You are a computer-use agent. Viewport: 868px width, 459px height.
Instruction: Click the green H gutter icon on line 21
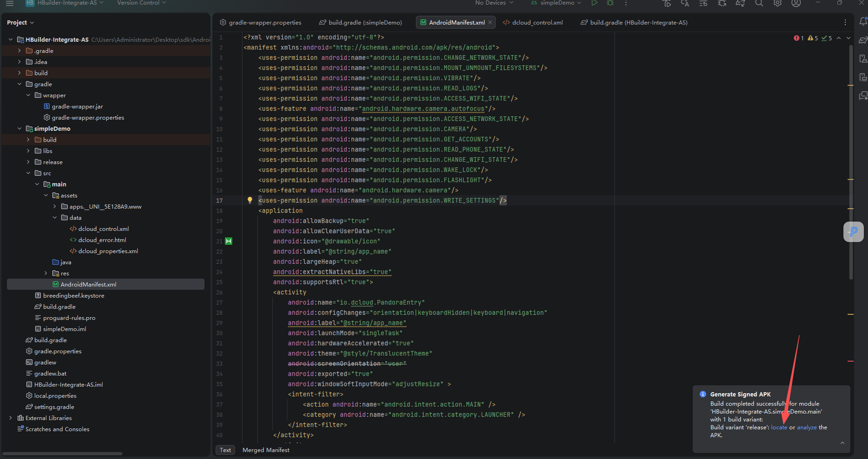229,241
